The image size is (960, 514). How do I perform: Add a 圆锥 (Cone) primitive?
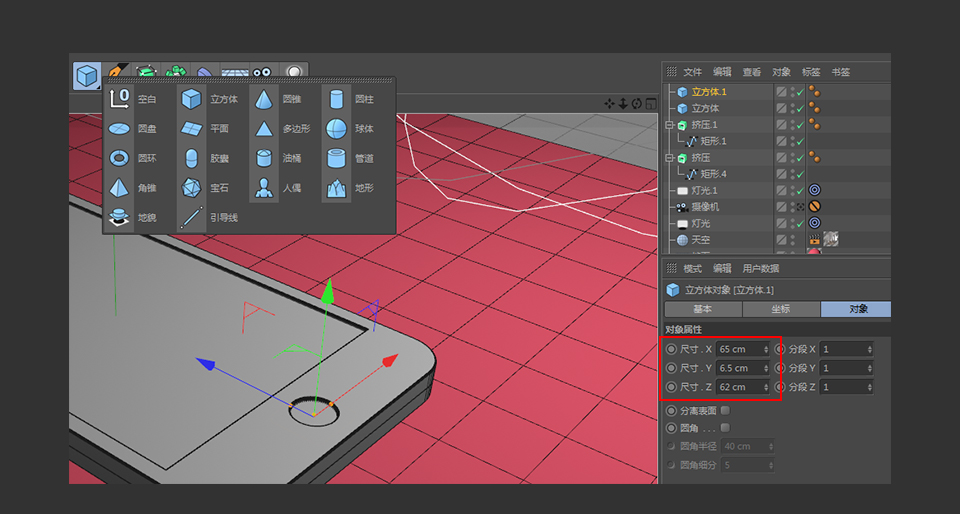263,100
